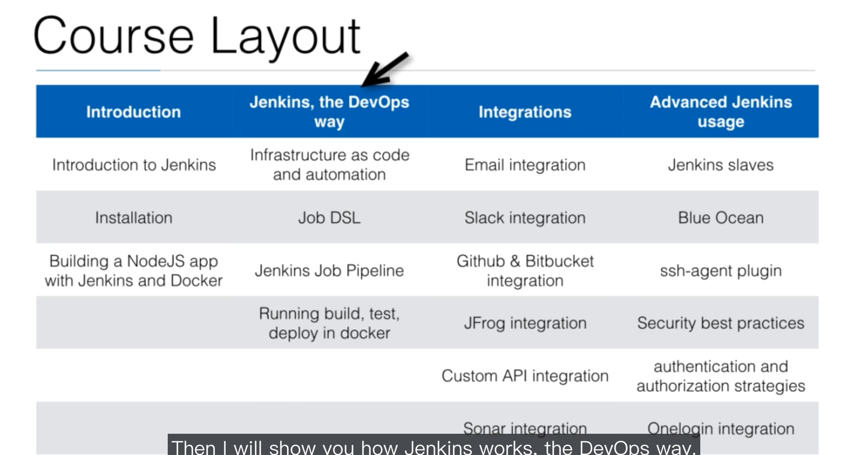Click the 'Email integration' cell
The height and width of the screenshot is (455, 868).
[x=525, y=165]
